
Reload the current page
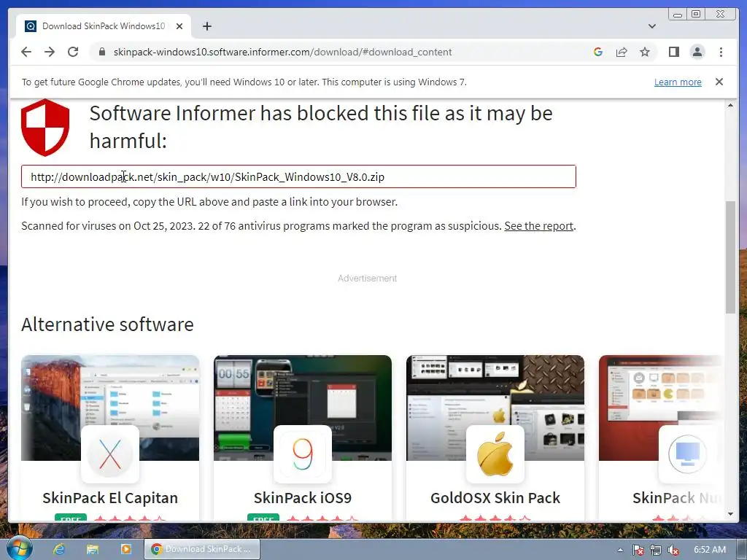click(73, 52)
